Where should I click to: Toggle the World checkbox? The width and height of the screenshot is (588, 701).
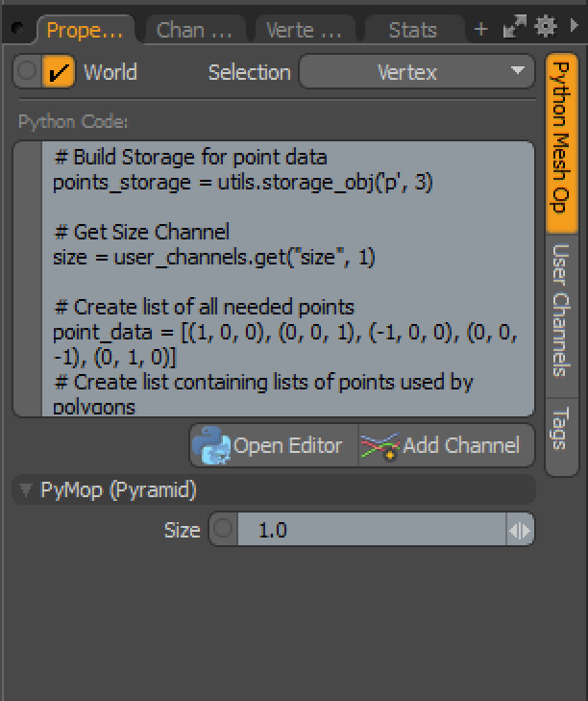click(x=59, y=72)
